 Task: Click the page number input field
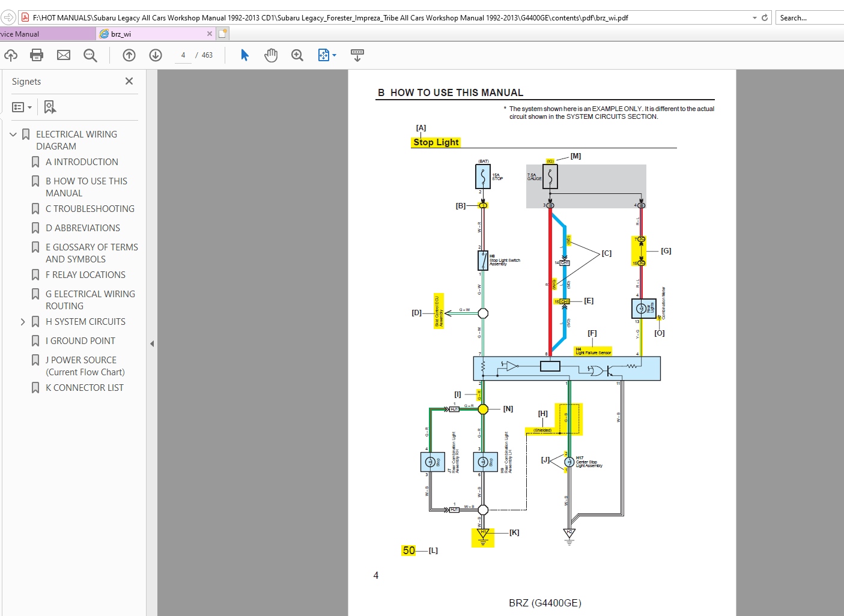click(183, 55)
